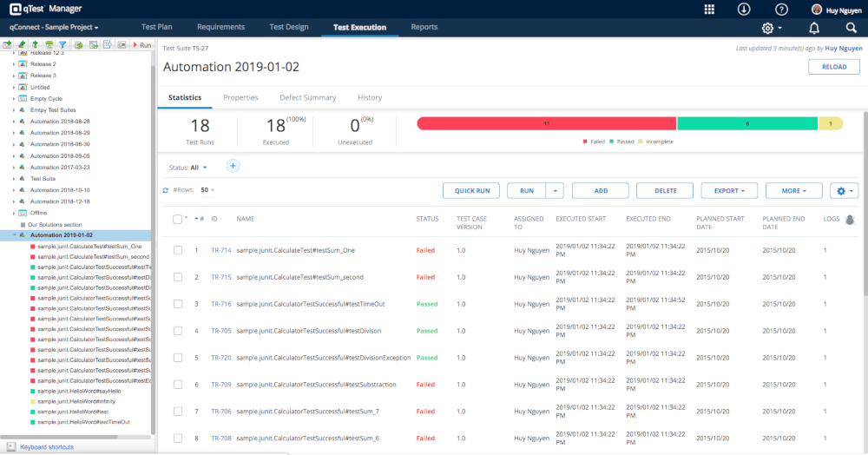Click the download icon in header

point(744,10)
